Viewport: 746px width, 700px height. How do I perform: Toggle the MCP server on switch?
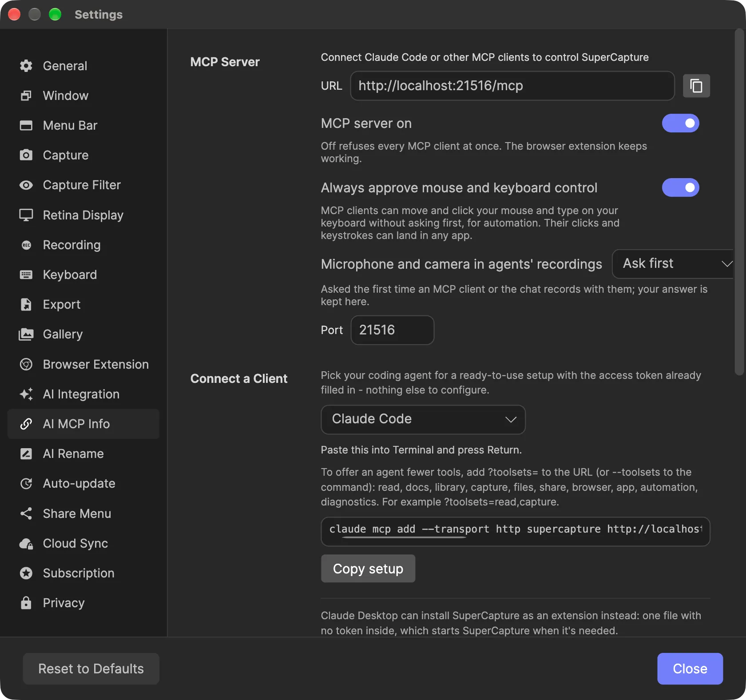click(x=680, y=123)
